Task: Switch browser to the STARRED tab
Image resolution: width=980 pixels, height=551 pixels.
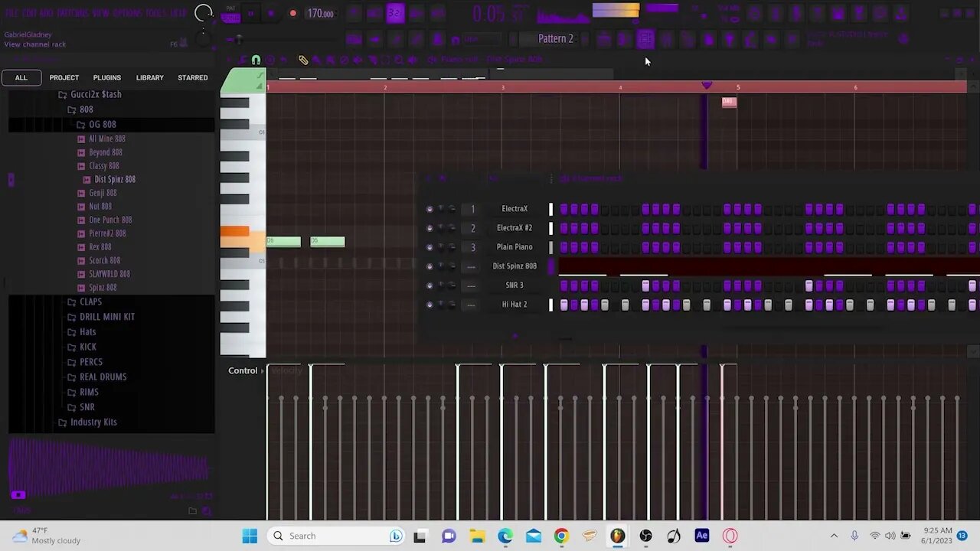Action: pos(193,77)
